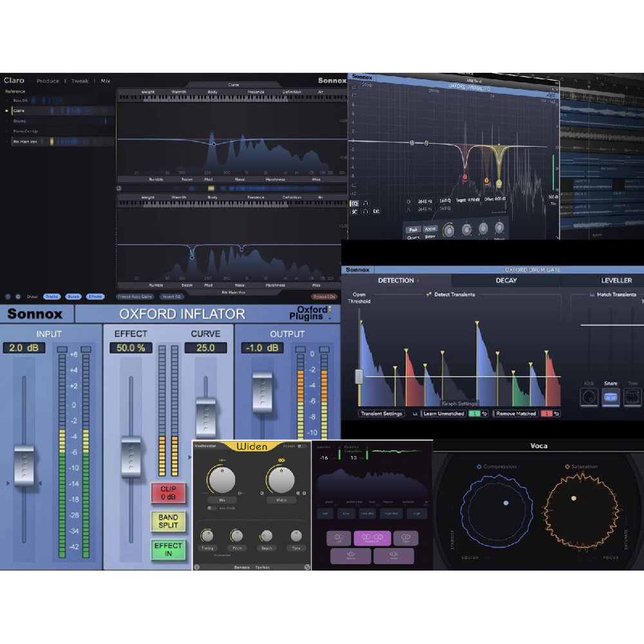This screenshot has height=644, width=644.
Task: Toggle the Buses show filter in Claro
Action: pyautogui.click(x=73, y=296)
